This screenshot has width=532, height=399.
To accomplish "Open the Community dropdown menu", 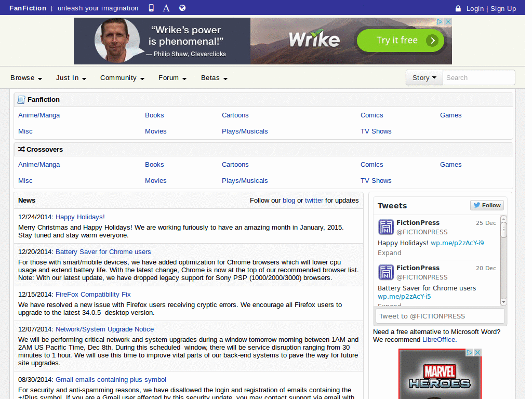I will (122, 78).
